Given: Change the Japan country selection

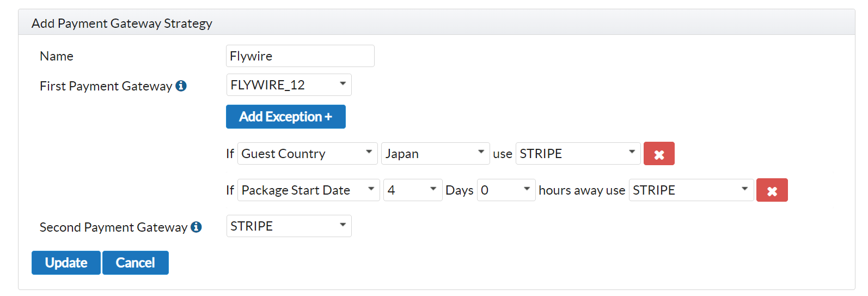Looking at the screenshot, I should pyautogui.click(x=435, y=154).
